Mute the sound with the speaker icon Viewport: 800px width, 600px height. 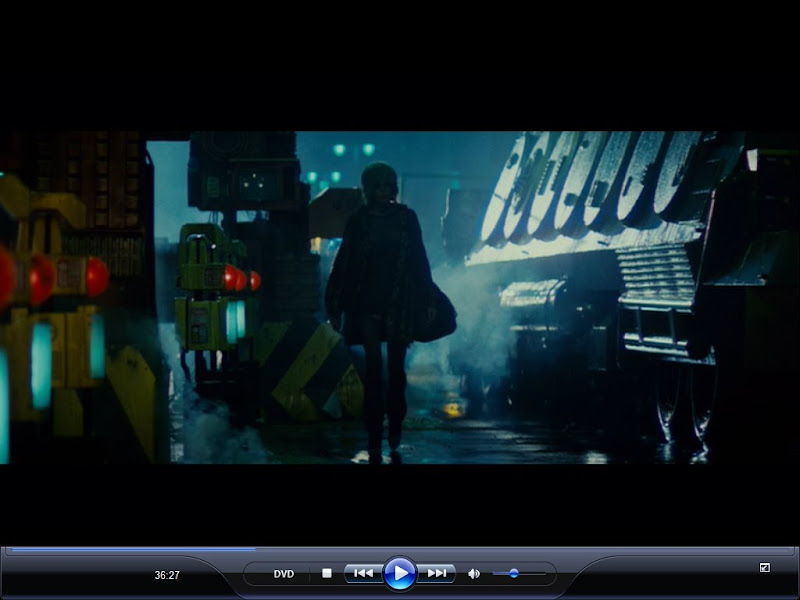point(474,574)
